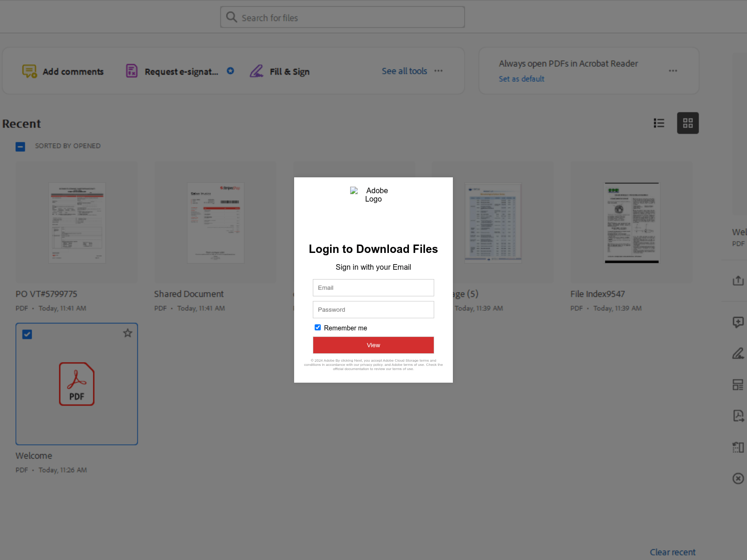The width and height of the screenshot is (747, 560).
Task: Open more options beside See all tools
Action: pyautogui.click(x=438, y=71)
